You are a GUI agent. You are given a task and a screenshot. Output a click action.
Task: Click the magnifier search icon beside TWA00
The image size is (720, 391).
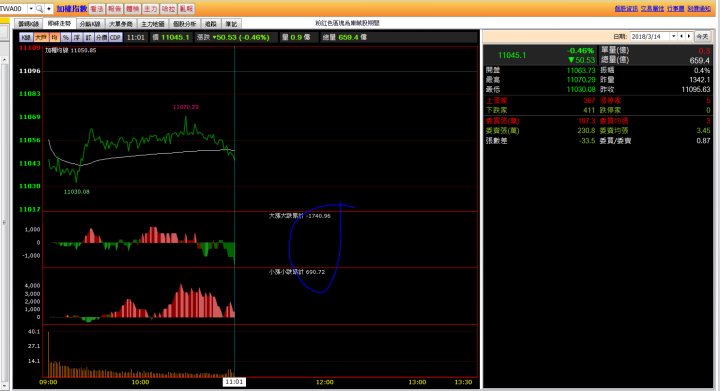39,9
